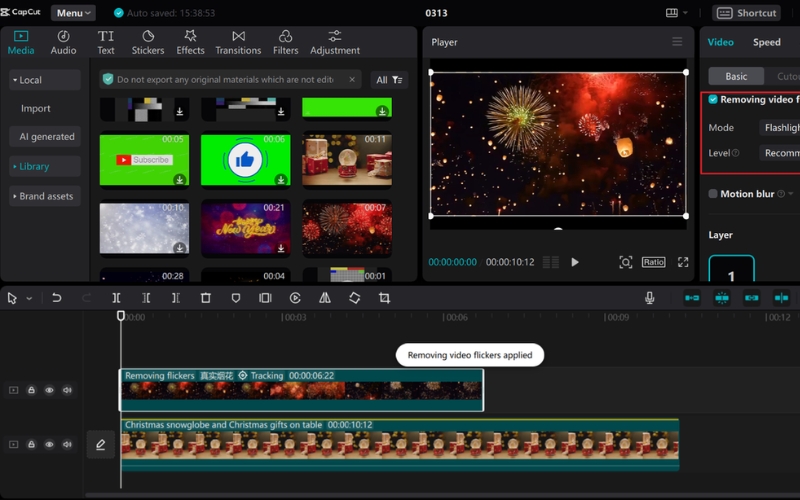This screenshot has height=500, width=800.
Task: Expand Brand assets section
Action: point(45,196)
